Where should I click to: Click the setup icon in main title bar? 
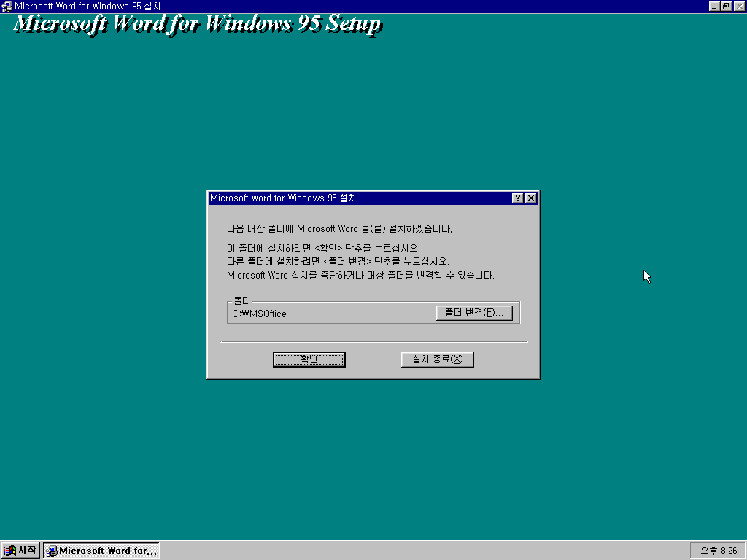pos(7,6)
